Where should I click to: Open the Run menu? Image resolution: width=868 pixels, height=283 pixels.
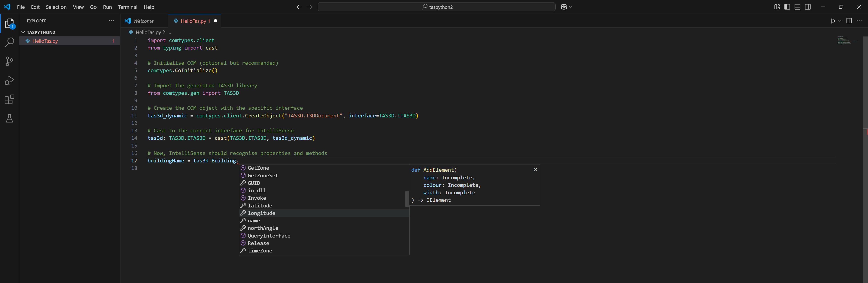click(108, 7)
